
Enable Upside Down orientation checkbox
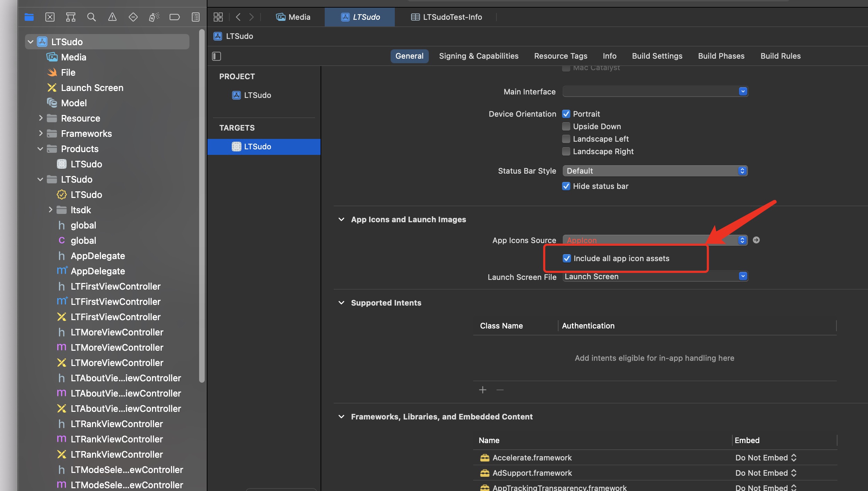tap(566, 126)
